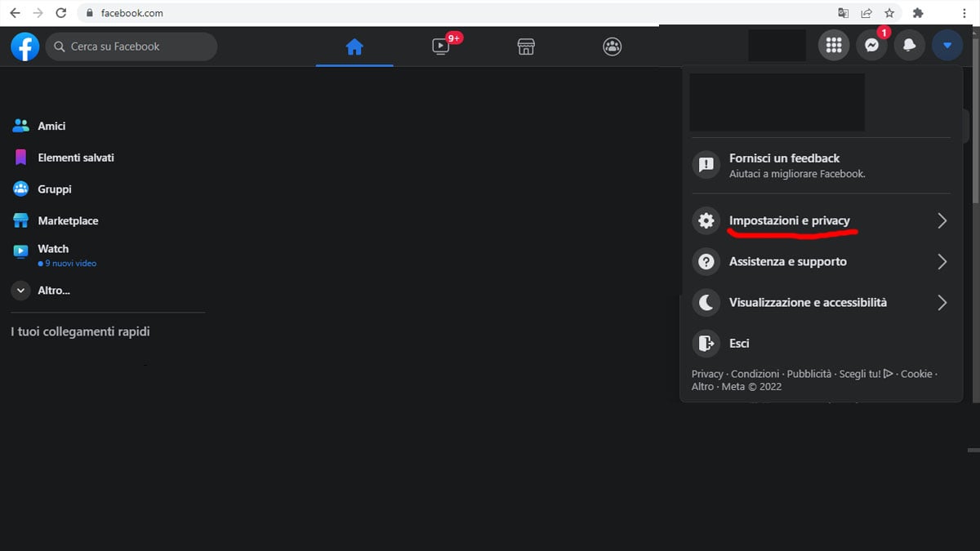The height and width of the screenshot is (551, 980).
Task: Open the notifications bell
Action: point(909,47)
